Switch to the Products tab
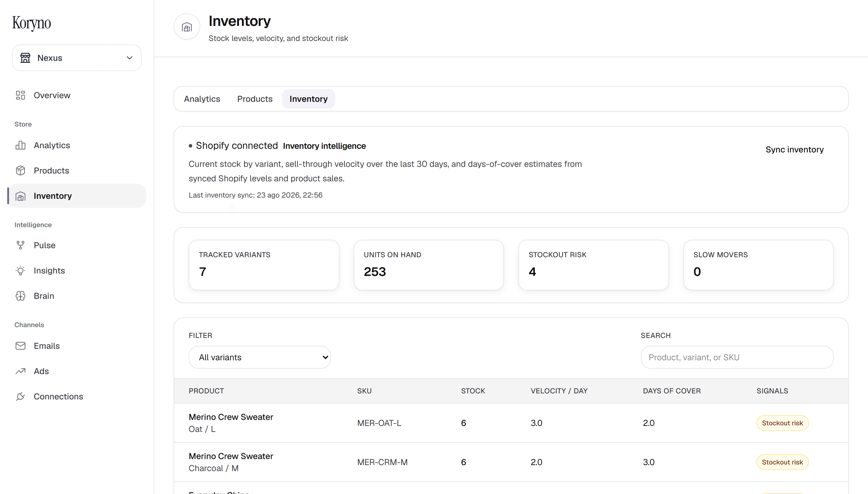This screenshot has height=494, width=868. 255,99
